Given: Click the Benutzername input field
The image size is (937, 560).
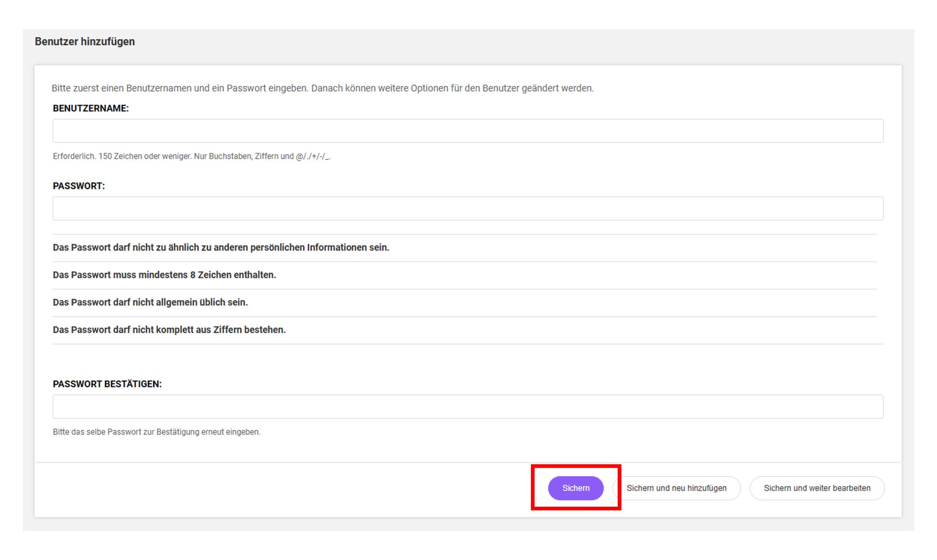Looking at the screenshot, I should tap(468, 131).
